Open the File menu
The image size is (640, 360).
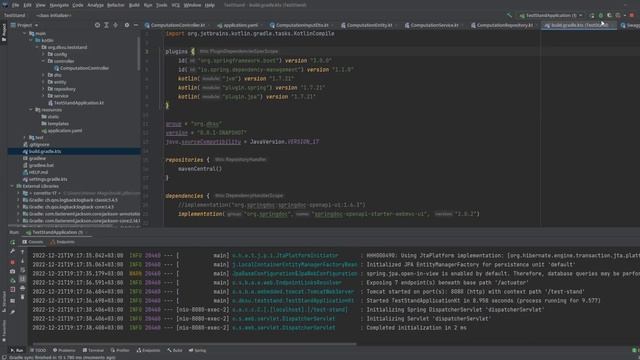16,5
